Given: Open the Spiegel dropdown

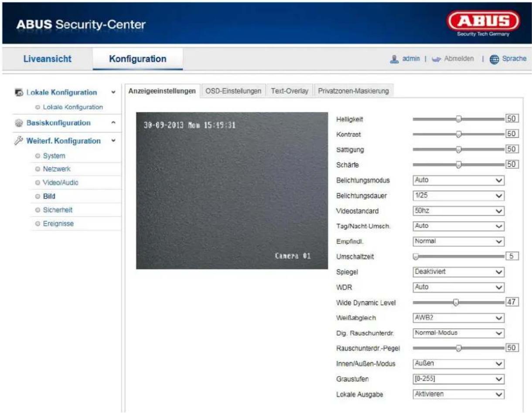Looking at the screenshot, I should 458,271.
